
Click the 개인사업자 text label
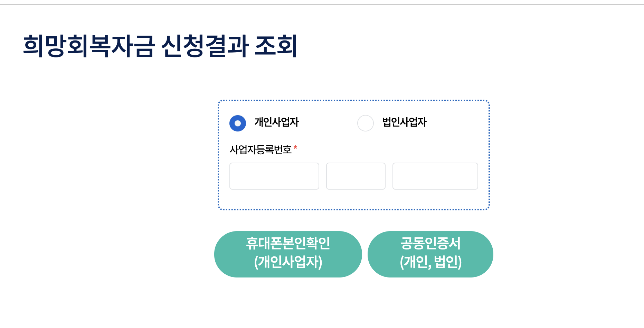(276, 122)
